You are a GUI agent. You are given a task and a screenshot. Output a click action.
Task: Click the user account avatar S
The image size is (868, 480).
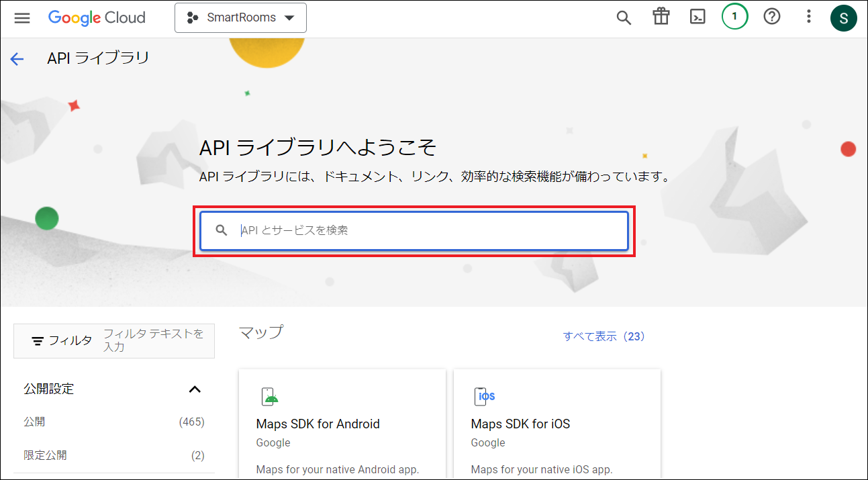click(x=843, y=18)
